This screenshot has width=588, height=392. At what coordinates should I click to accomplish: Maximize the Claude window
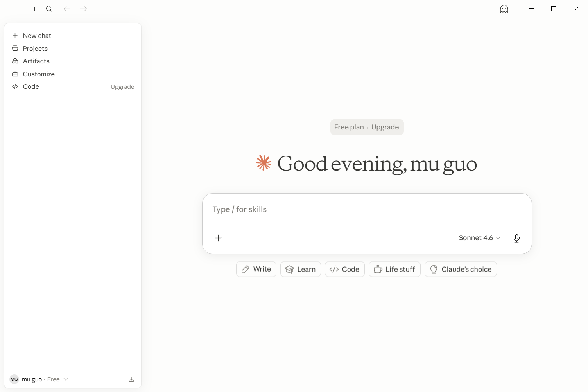pos(554,9)
